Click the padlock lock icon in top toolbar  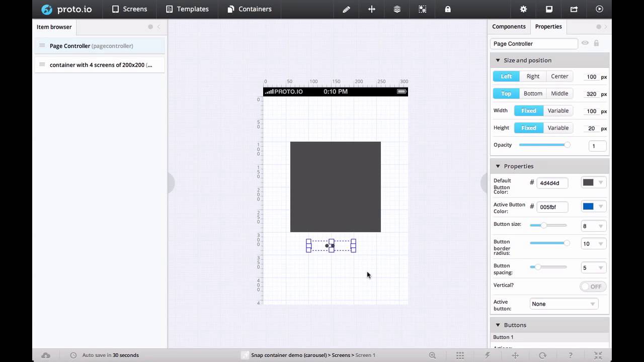[448, 9]
